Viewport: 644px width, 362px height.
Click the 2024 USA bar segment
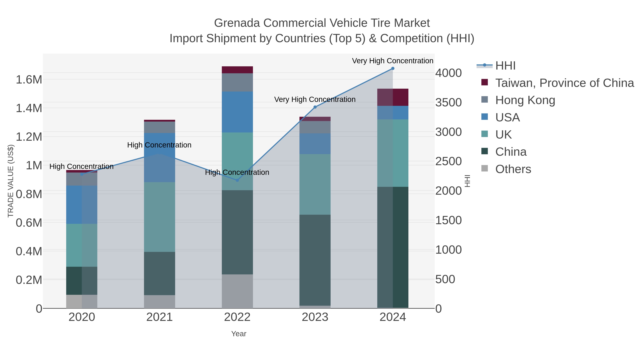[x=393, y=113]
